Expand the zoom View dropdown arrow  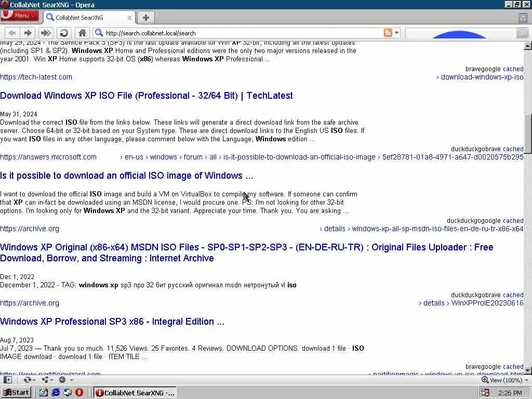click(x=527, y=380)
